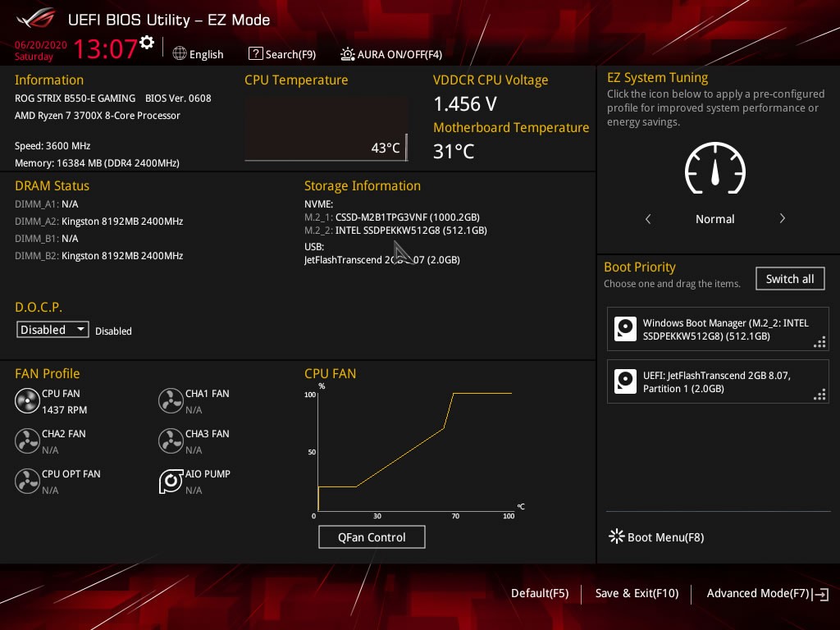Switch to Advanced Mode(F7)
The height and width of the screenshot is (630, 840).
757,593
